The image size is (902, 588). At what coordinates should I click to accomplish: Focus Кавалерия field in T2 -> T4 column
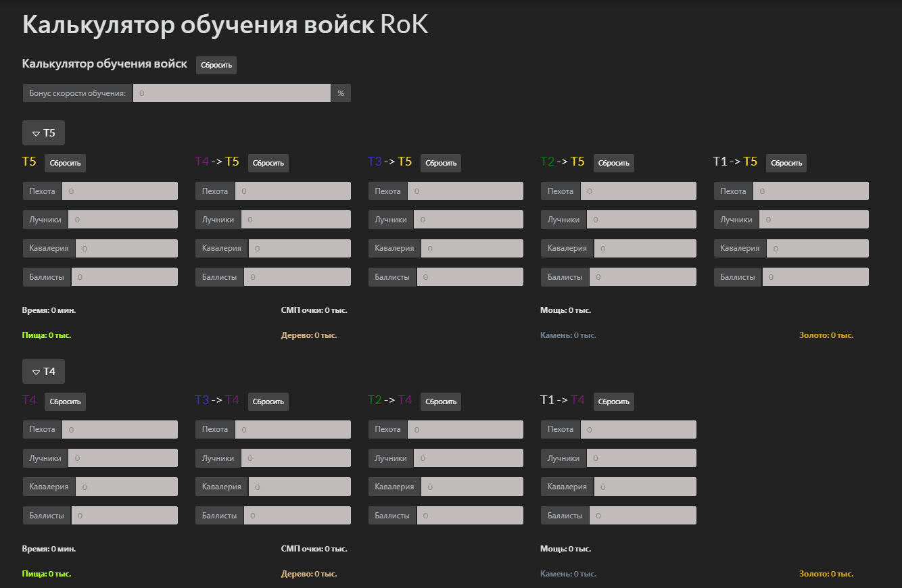[x=472, y=487]
